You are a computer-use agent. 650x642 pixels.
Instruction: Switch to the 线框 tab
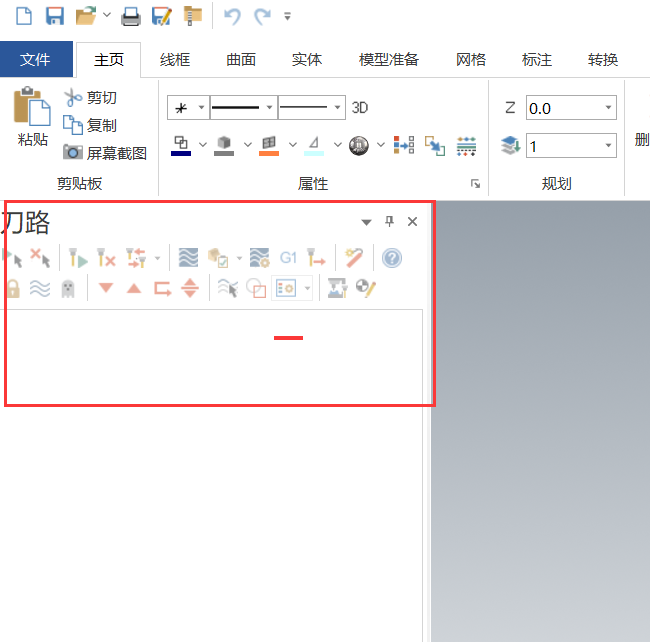pos(175,60)
